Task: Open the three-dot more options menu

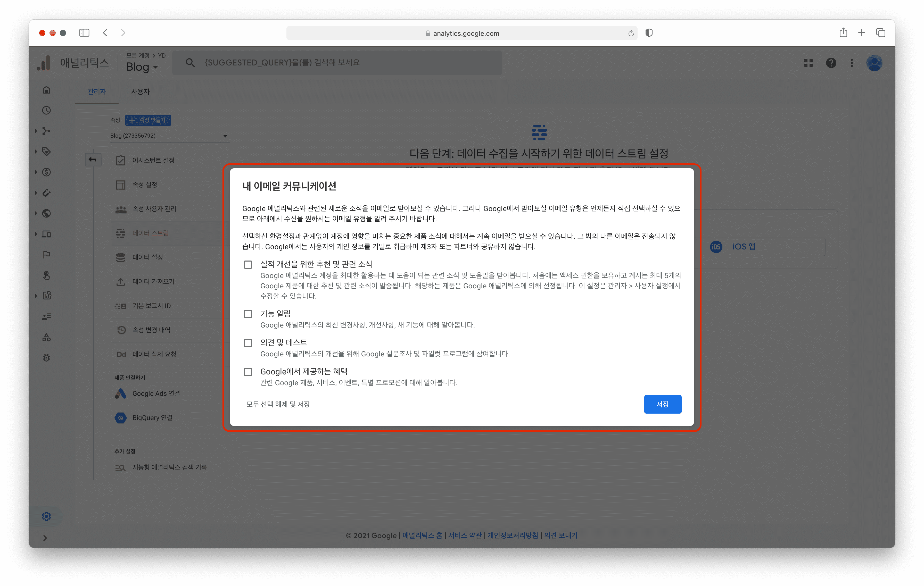Action: [852, 63]
